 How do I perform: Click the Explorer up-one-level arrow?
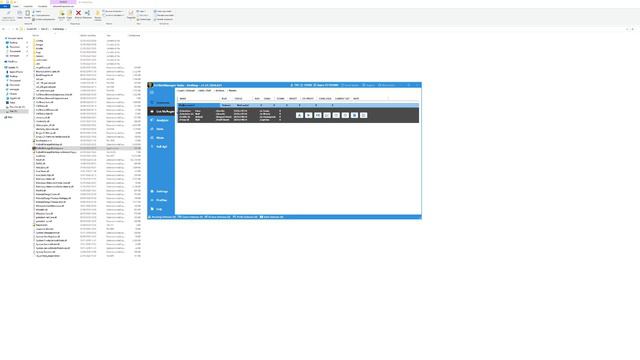pyautogui.click(x=17, y=29)
